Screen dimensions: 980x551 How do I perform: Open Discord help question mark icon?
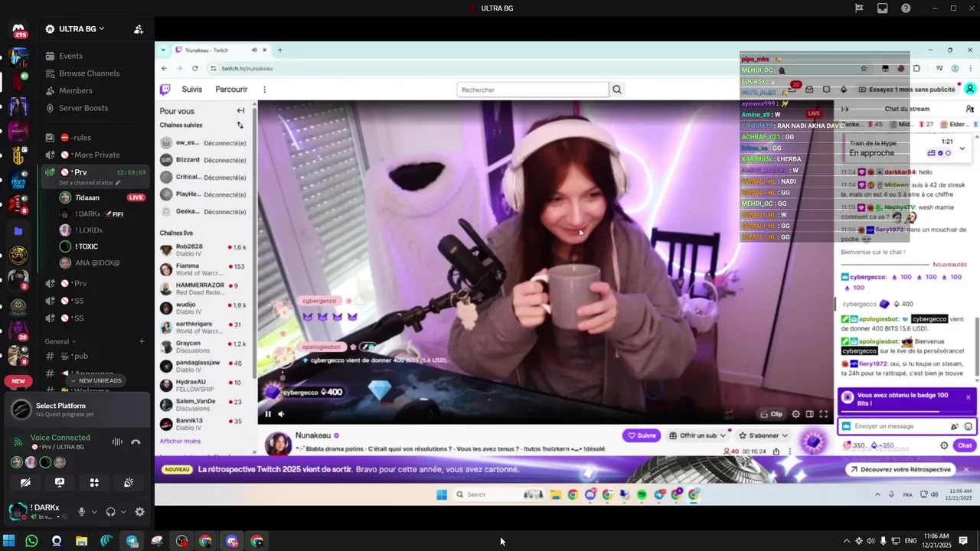[906, 8]
